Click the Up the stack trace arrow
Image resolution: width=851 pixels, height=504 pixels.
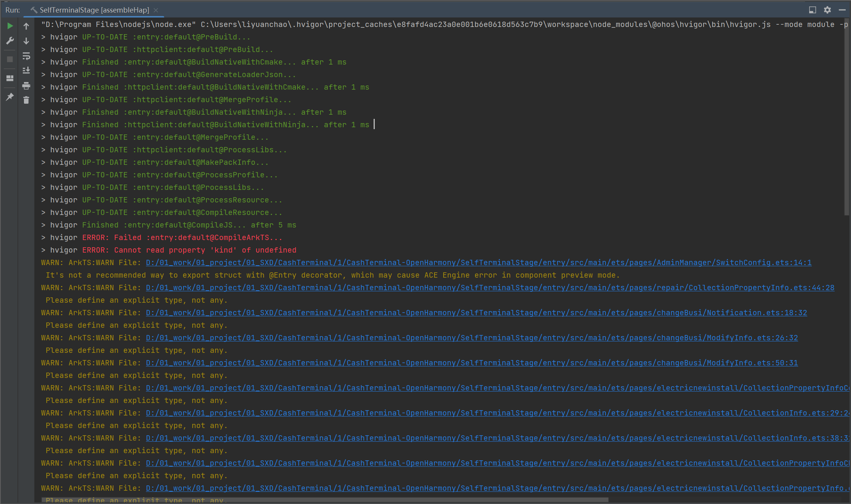pos(26,26)
